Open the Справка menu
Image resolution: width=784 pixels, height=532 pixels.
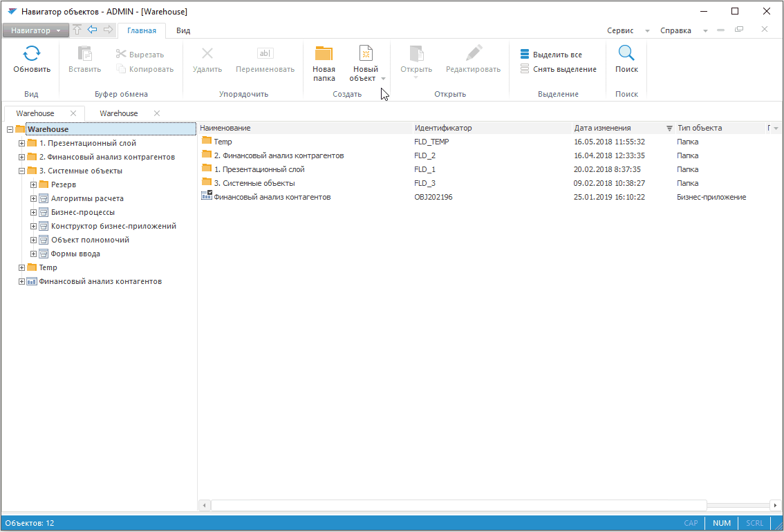[683, 30]
